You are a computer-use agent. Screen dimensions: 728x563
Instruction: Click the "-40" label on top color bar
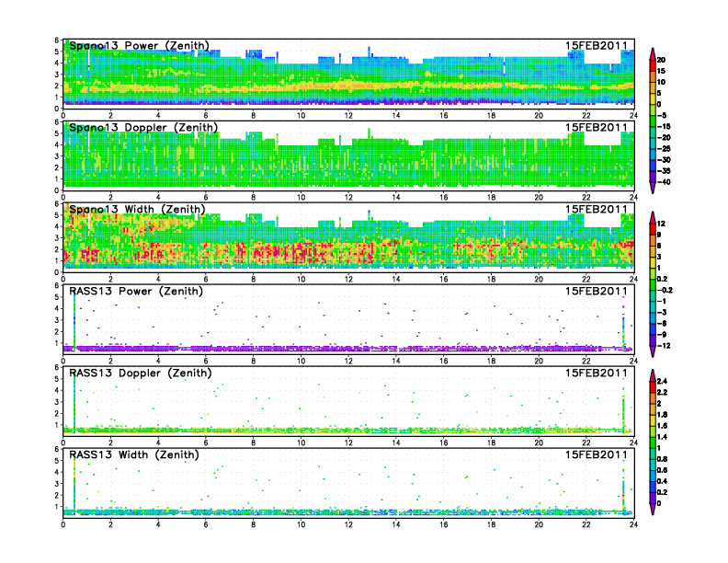coord(664,182)
